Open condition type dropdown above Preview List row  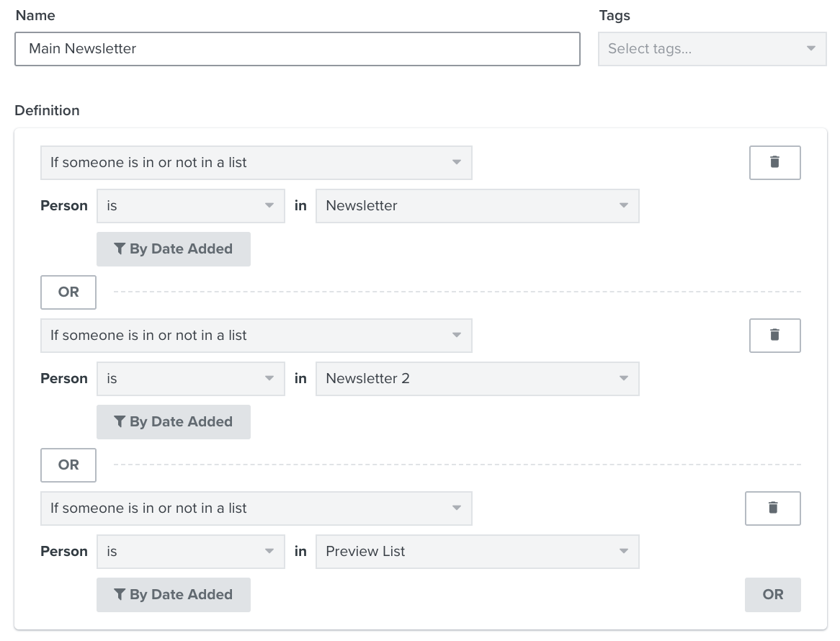click(x=256, y=508)
